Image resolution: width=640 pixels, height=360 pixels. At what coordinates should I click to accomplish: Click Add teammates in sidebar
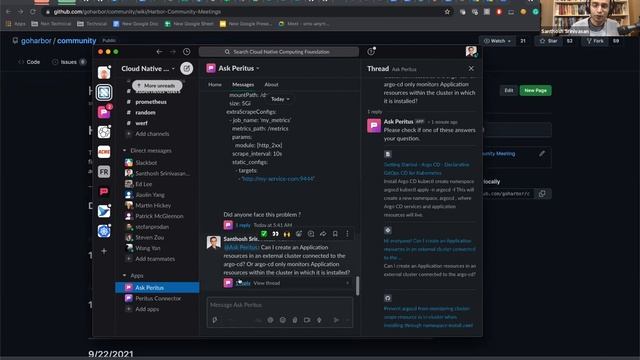coord(155,258)
